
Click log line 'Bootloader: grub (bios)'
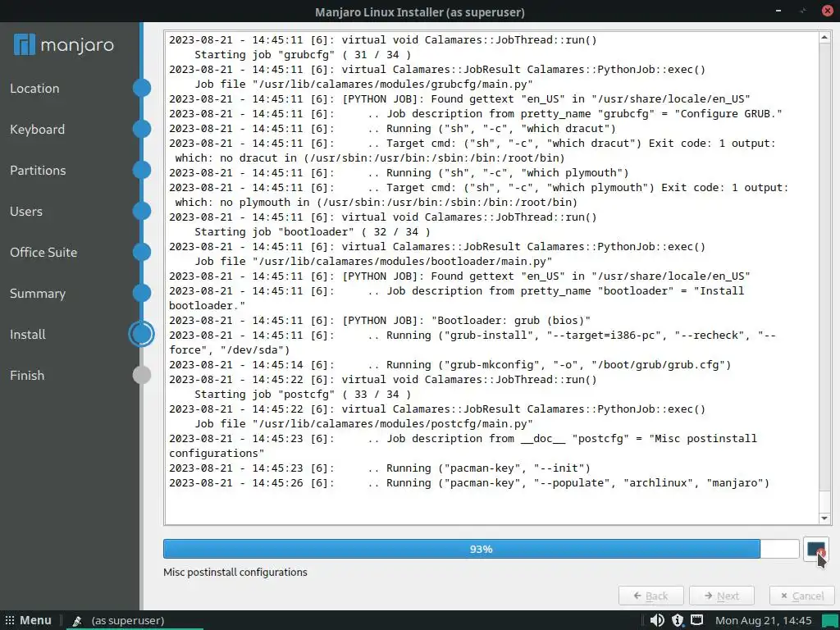pos(380,321)
